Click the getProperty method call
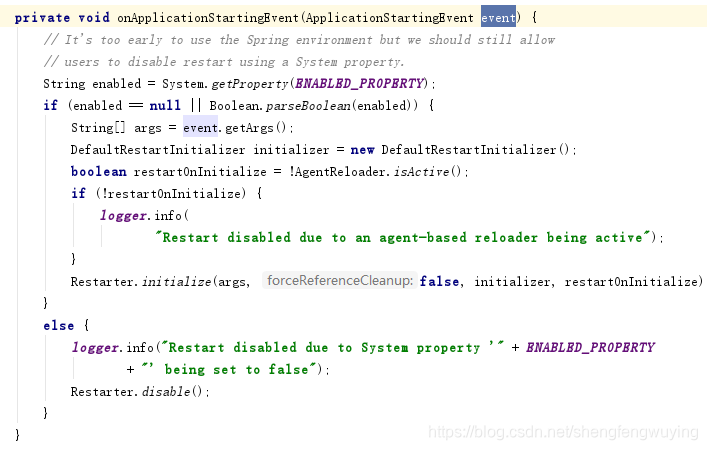Screen dimensions: 707x450 (249, 84)
